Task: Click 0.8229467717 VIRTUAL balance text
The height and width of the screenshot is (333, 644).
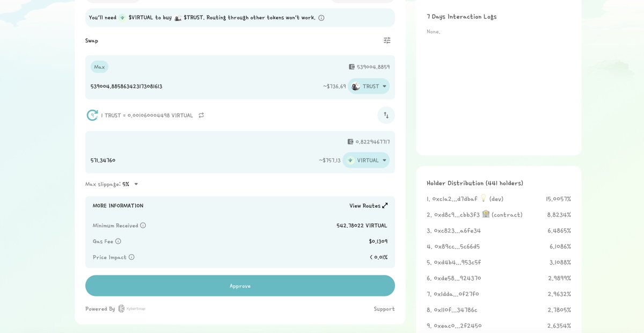Action: (373, 142)
